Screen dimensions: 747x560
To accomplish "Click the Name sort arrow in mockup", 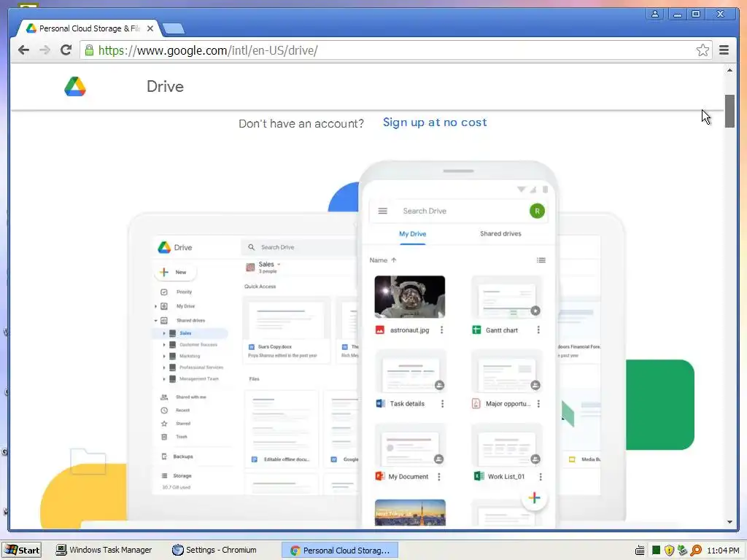I will click(393, 260).
